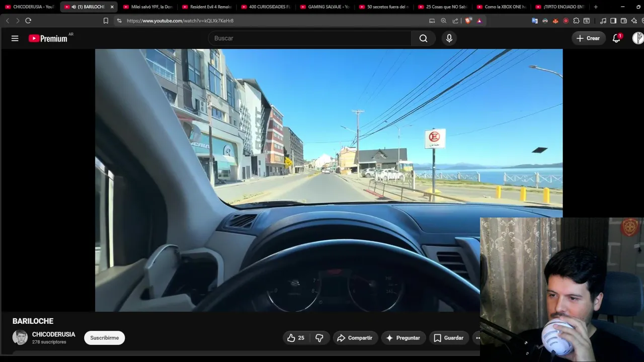The height and width of the screenshot is (362, 644).
Task: Share this page using the share icon
Action: [455, 21]
